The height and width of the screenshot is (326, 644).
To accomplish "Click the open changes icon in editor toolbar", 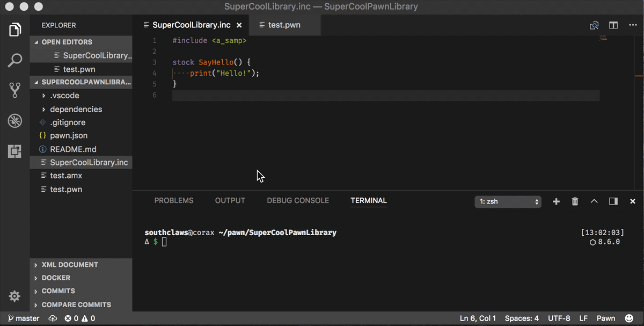I will coord(594,25).
